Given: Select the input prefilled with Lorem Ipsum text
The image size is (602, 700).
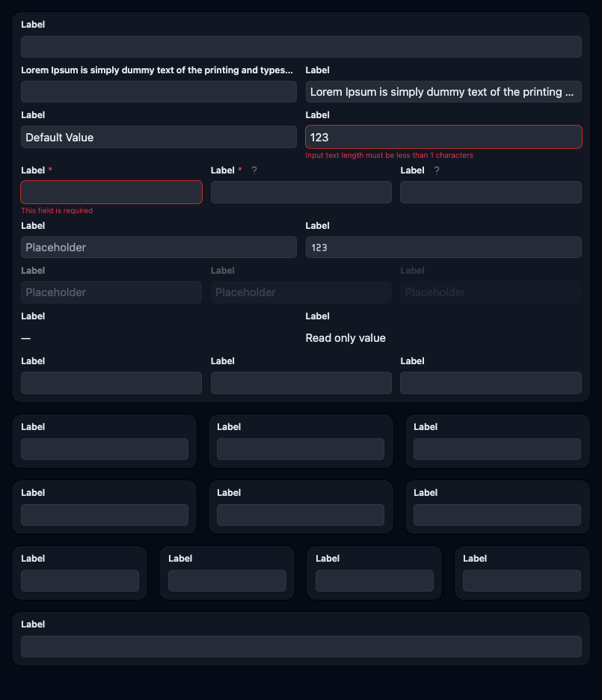Looking at the screenshot, I should (x=443, y=92).
